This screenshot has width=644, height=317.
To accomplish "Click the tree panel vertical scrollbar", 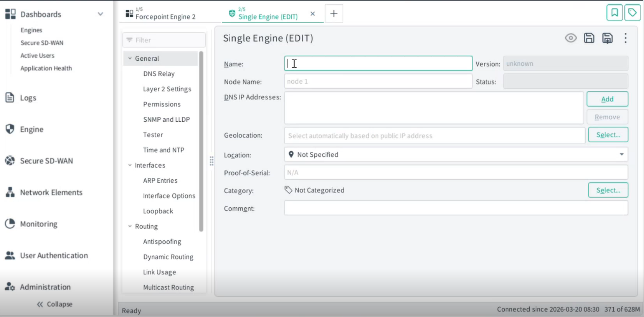I will [x=201, y=141].
